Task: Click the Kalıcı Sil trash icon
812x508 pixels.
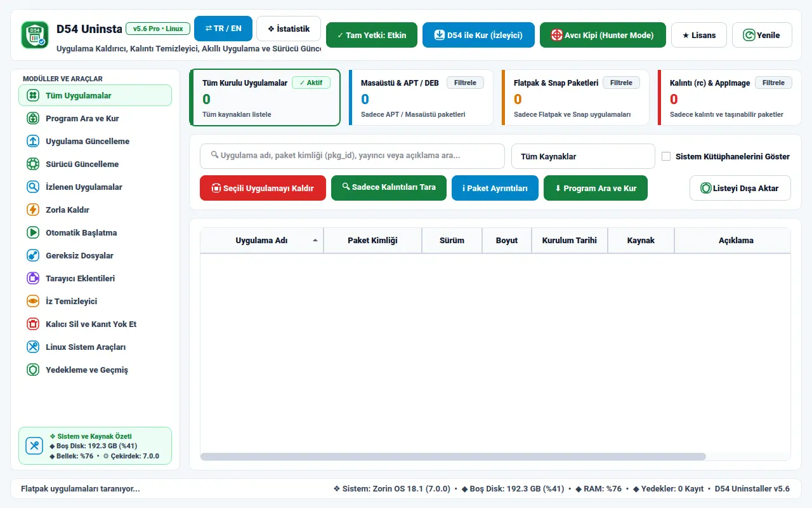Action: [33, 324]
